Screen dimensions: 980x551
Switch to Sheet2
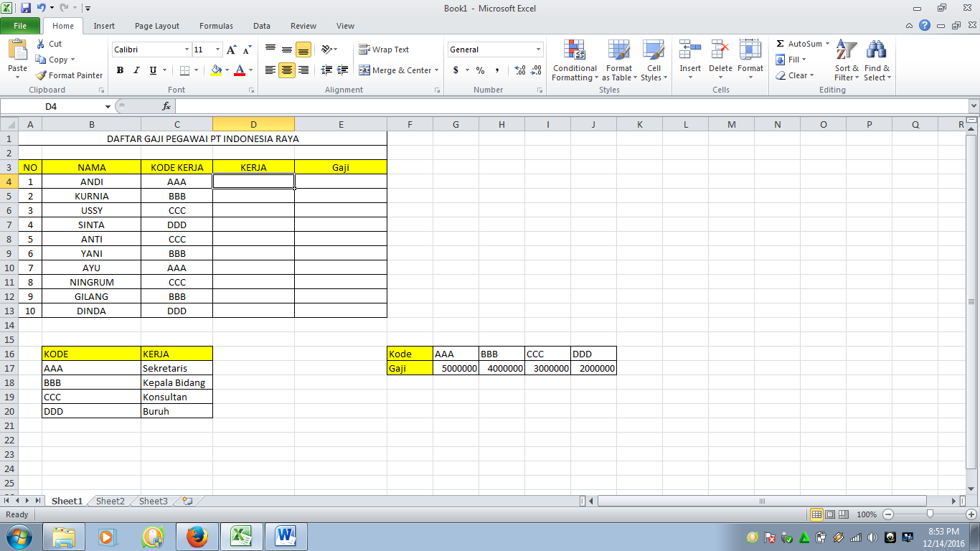pos(109,501)
